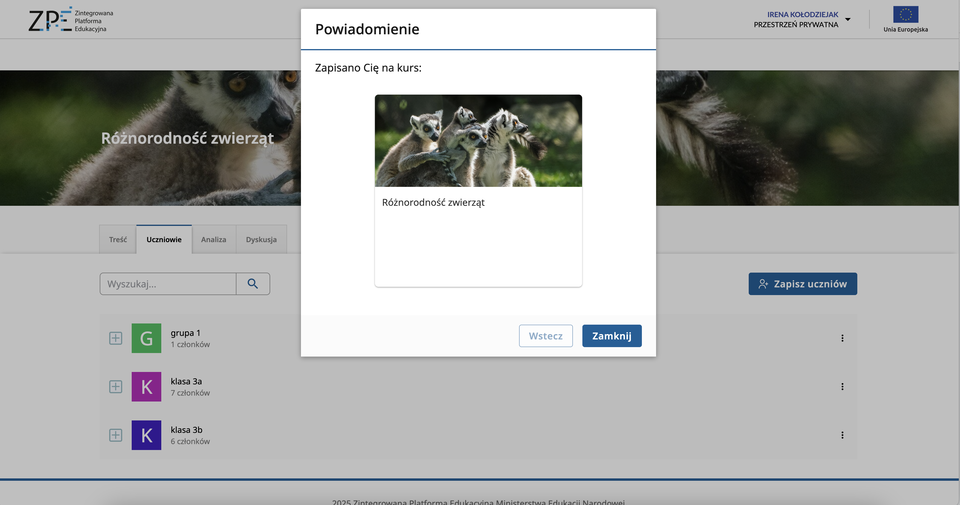The height and width of the screenshot is (505, 960).
Task: Open the three-dot menu for grupa 1
Action: tap(842, 338)
